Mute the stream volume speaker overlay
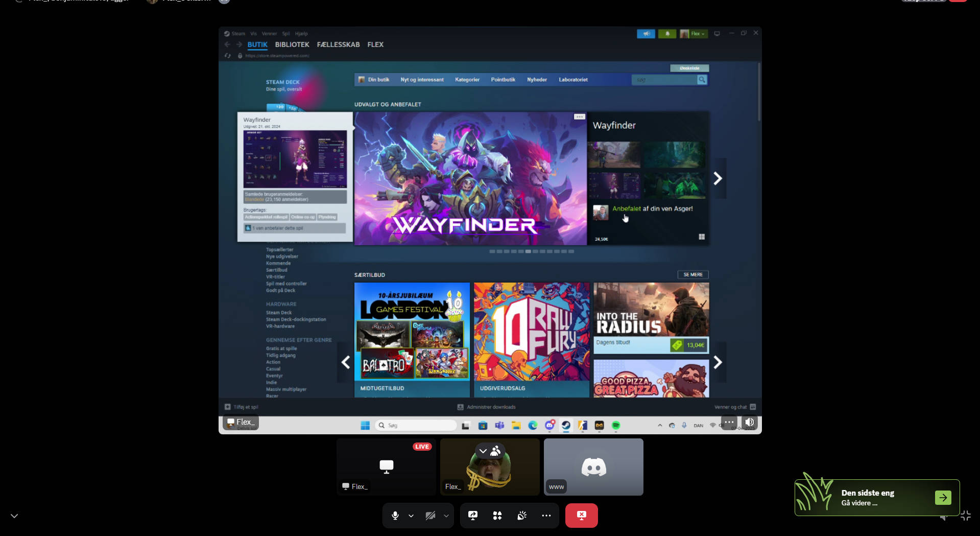980x536 pixels. click(x=750, y=422)
